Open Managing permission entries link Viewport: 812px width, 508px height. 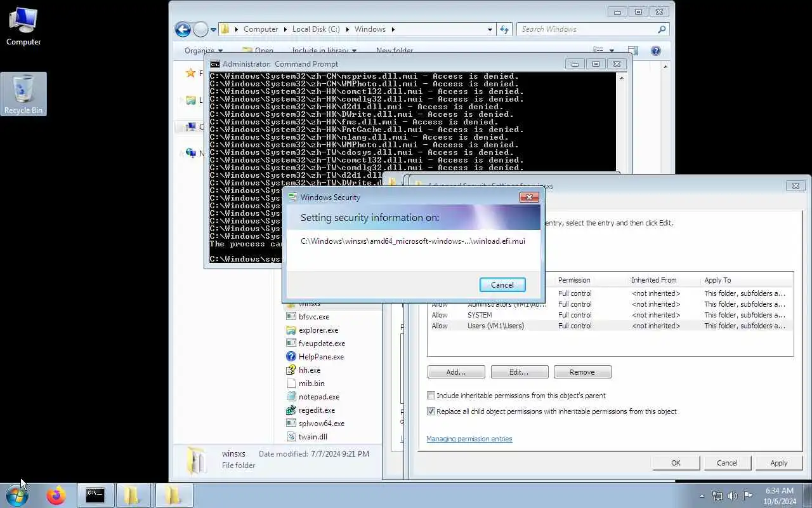click(469, 439)
